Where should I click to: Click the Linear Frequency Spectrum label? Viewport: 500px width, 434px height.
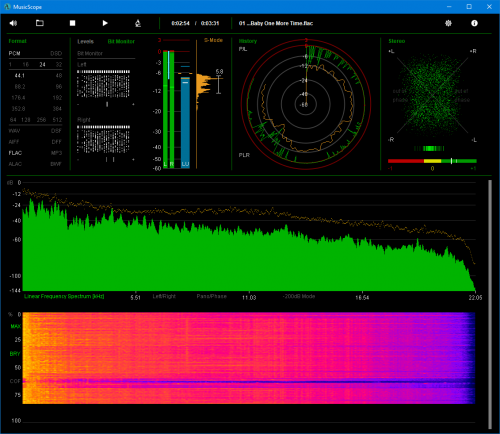click(64, 296)
